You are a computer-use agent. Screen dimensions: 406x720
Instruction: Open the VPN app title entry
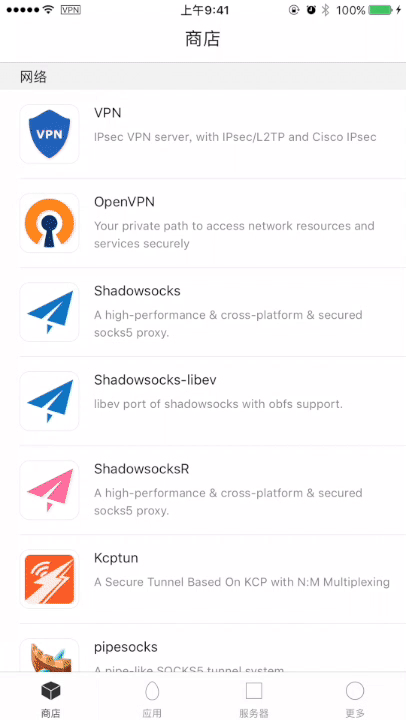pyautogui.click(x=108, y=113)
